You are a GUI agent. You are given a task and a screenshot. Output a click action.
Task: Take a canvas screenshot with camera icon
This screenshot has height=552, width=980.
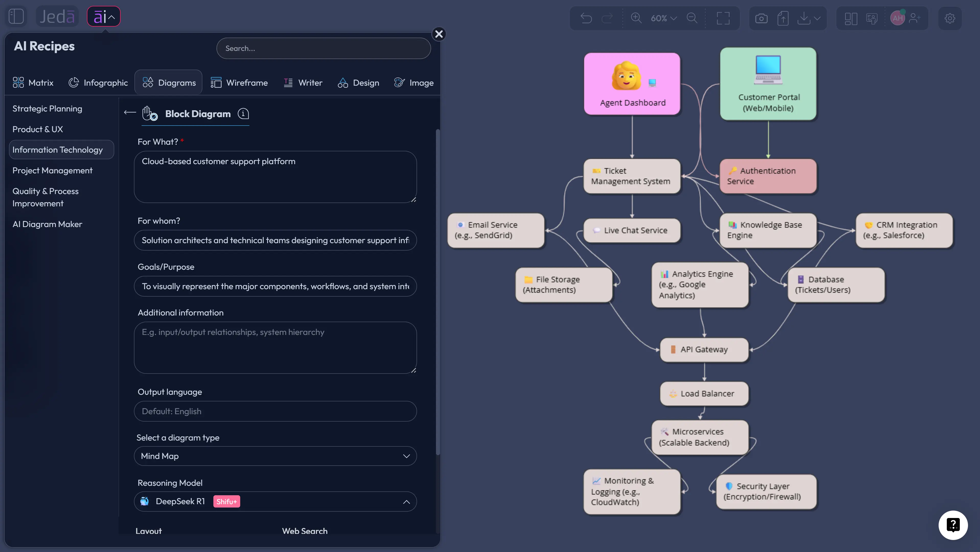tap(761, 18)
